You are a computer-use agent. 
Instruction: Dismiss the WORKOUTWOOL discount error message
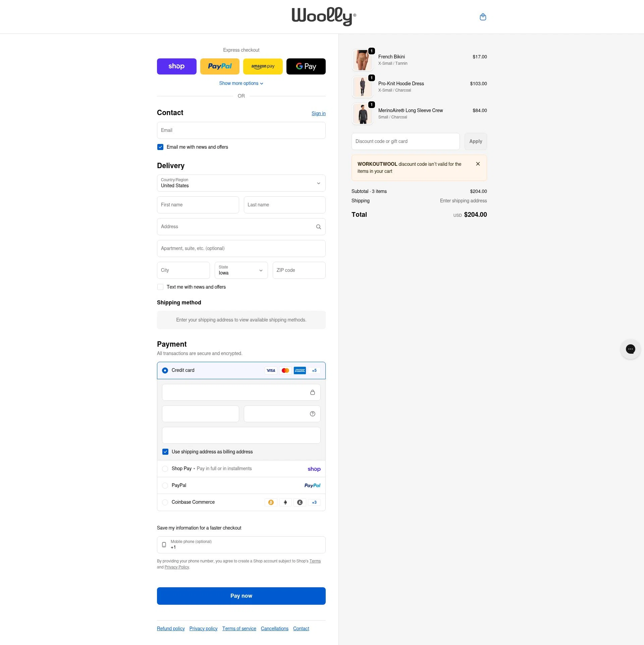pos(478,164)
